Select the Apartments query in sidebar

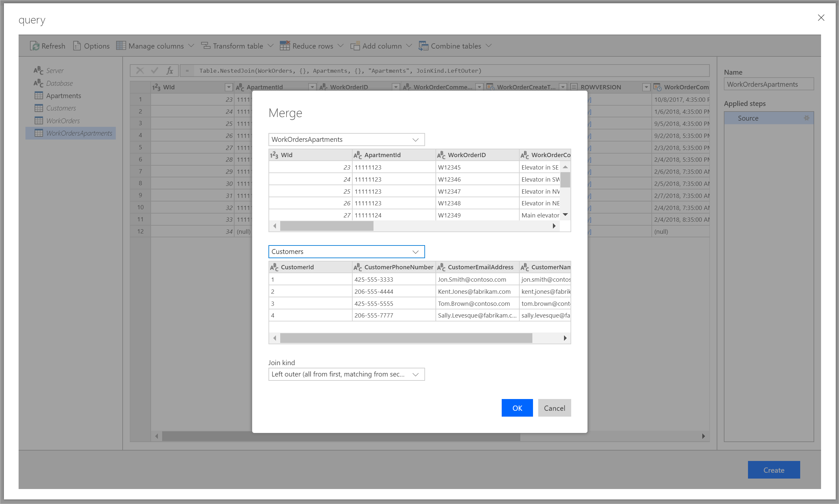pyautogui.click(x=64, y=96)
